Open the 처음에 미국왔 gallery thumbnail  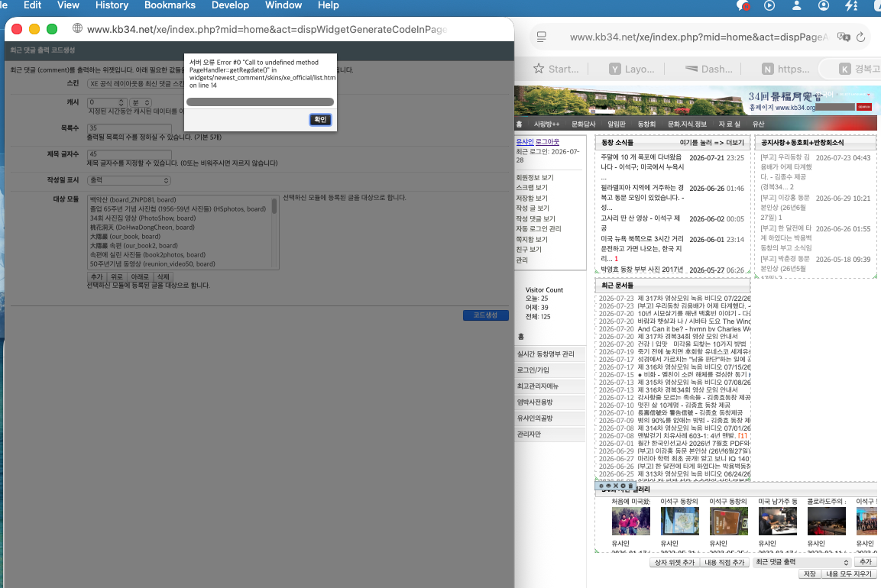point(630,521)
